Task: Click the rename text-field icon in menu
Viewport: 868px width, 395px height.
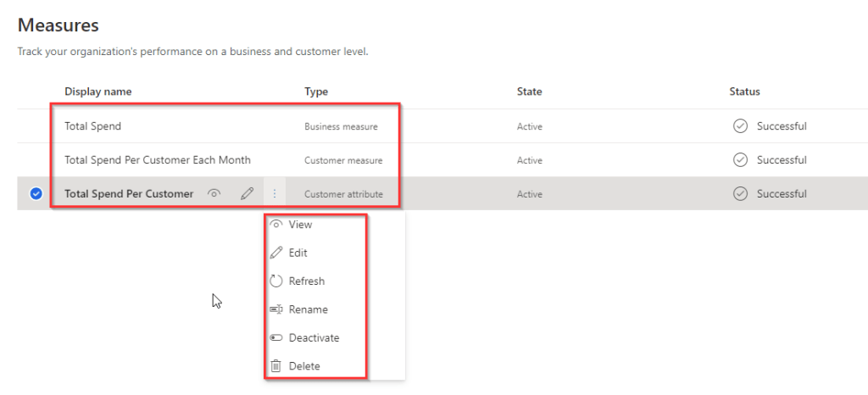Action: click(275, 309)
